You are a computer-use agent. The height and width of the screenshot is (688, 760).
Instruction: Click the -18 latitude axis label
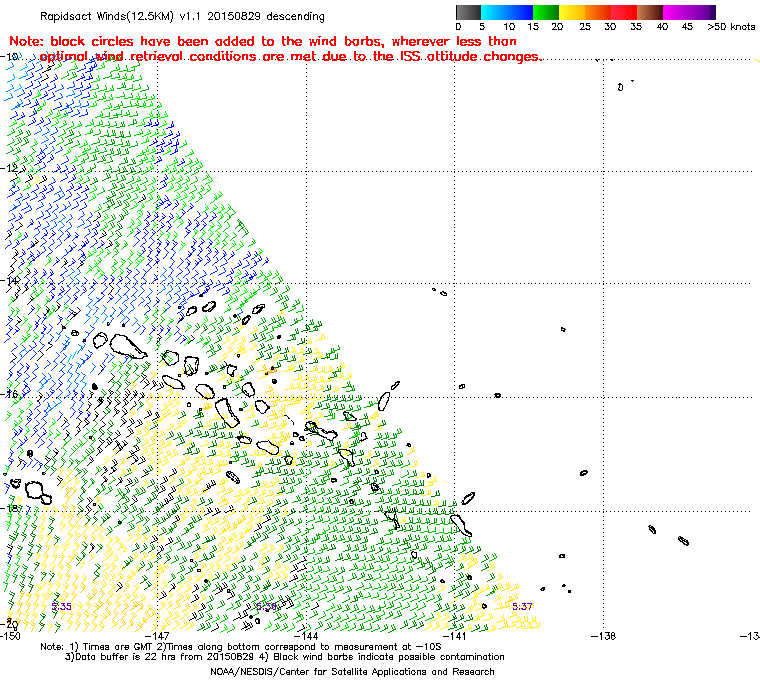9,508
